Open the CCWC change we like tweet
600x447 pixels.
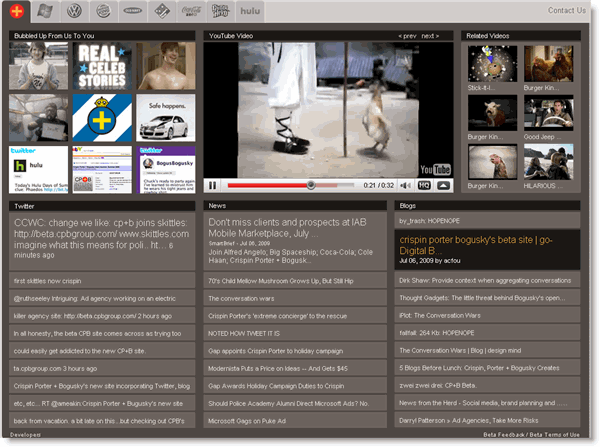(102, 241)
